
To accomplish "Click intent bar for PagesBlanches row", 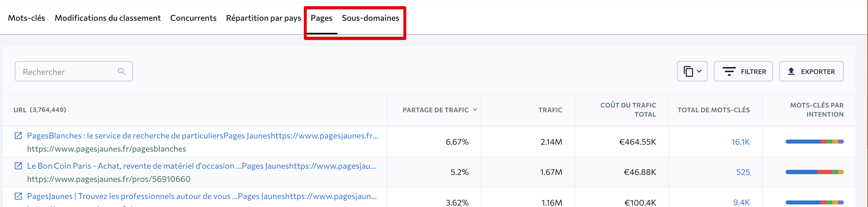I will pyautogui.click(x=815, y=141).
